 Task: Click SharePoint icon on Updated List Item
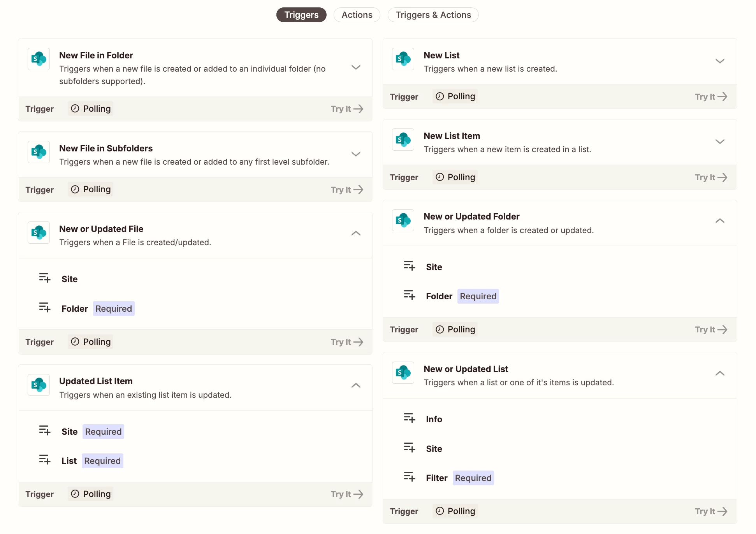39,385
